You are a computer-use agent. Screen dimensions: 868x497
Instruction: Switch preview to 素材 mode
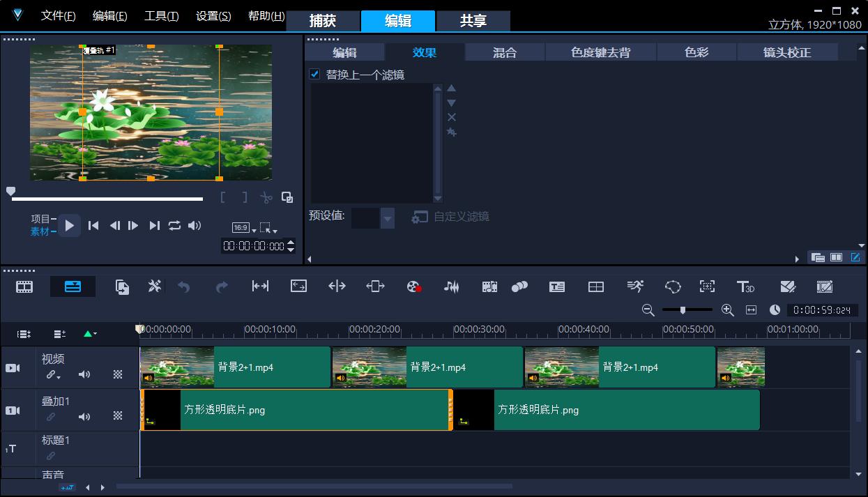coord(40,231)
